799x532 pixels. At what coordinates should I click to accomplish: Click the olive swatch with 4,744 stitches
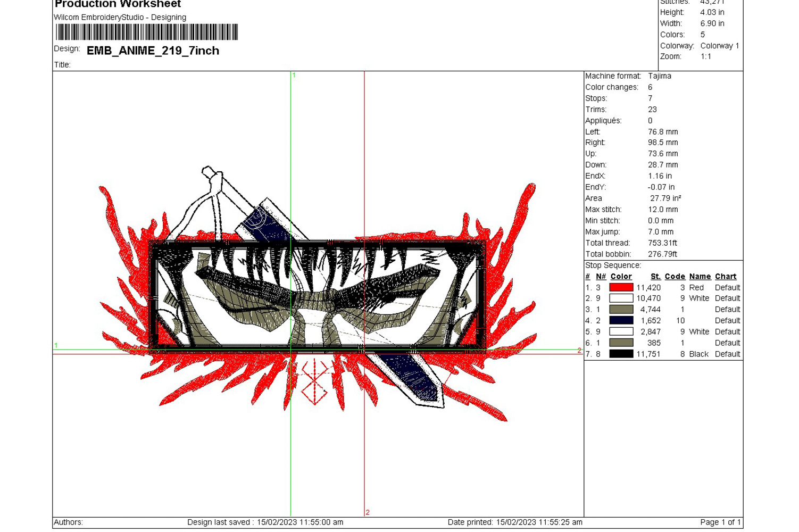pos(621,310)
